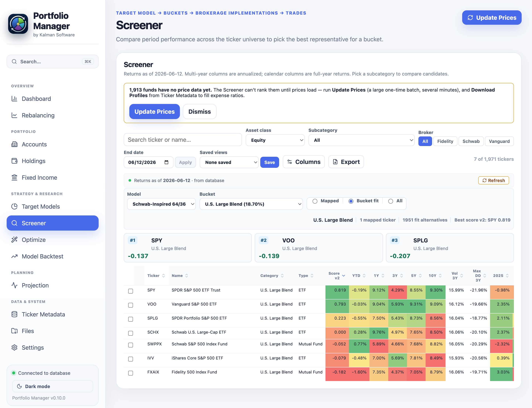Click the refresh icon on top Update Prices
The height and width of the screenshot is (408, 532).
470,18
